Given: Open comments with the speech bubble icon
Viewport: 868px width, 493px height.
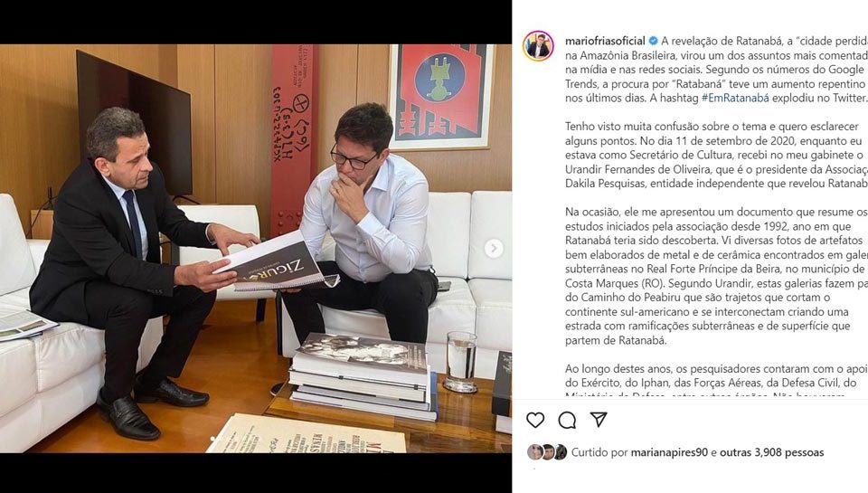Looking at the screenshot, I should 567,421.
